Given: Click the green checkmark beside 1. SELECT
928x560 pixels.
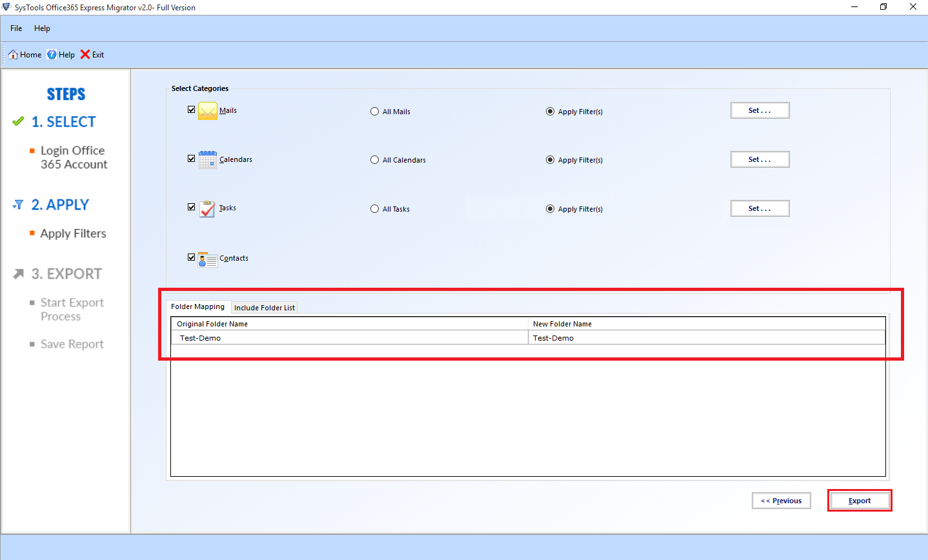Looking at the screenshot, I should (x=18, y=121).
